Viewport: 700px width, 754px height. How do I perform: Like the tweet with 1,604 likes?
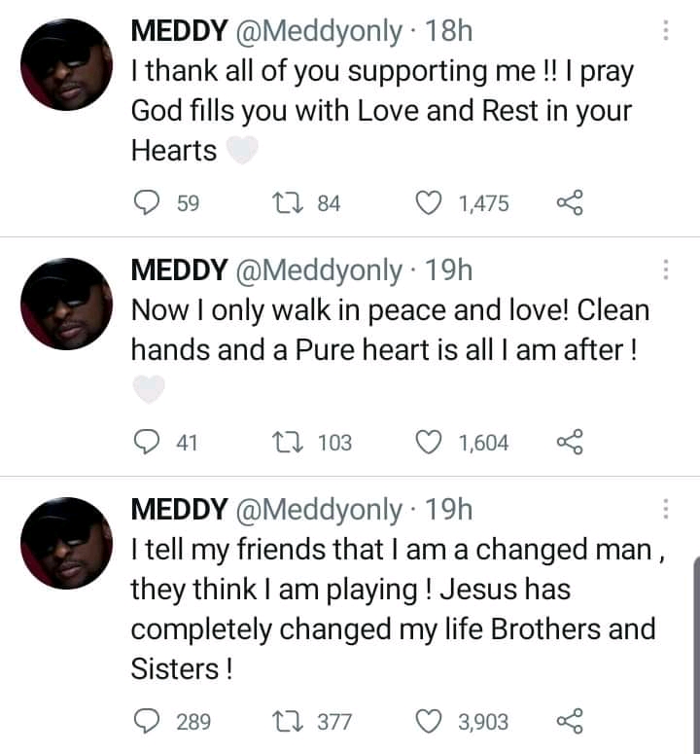click(x=428, y=443)
